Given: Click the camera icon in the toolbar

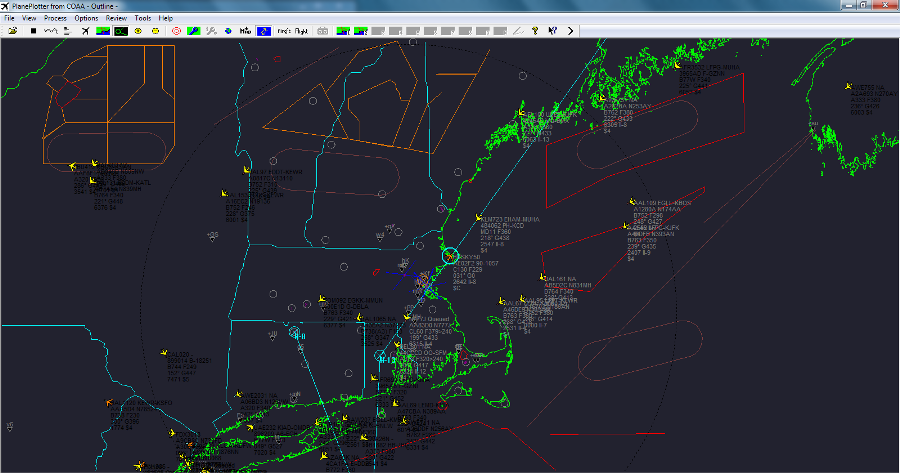Looking at the screenshot, I should click(x=323, y=31).
